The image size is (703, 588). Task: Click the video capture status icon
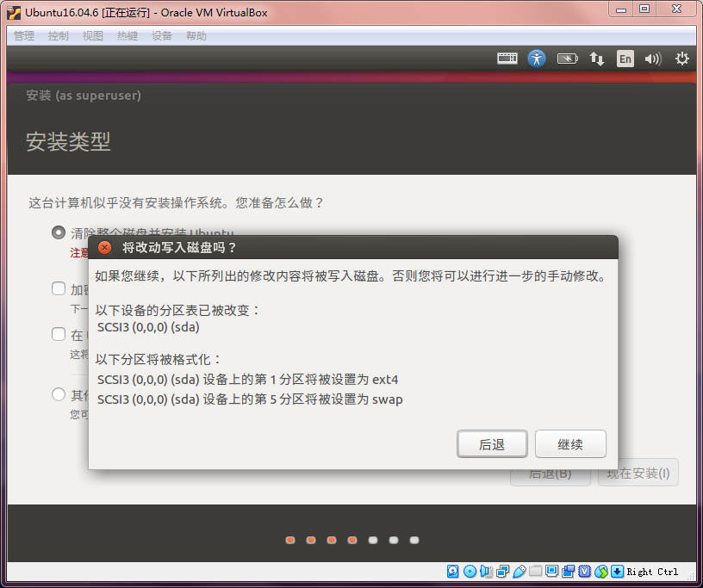coord(568,571)
